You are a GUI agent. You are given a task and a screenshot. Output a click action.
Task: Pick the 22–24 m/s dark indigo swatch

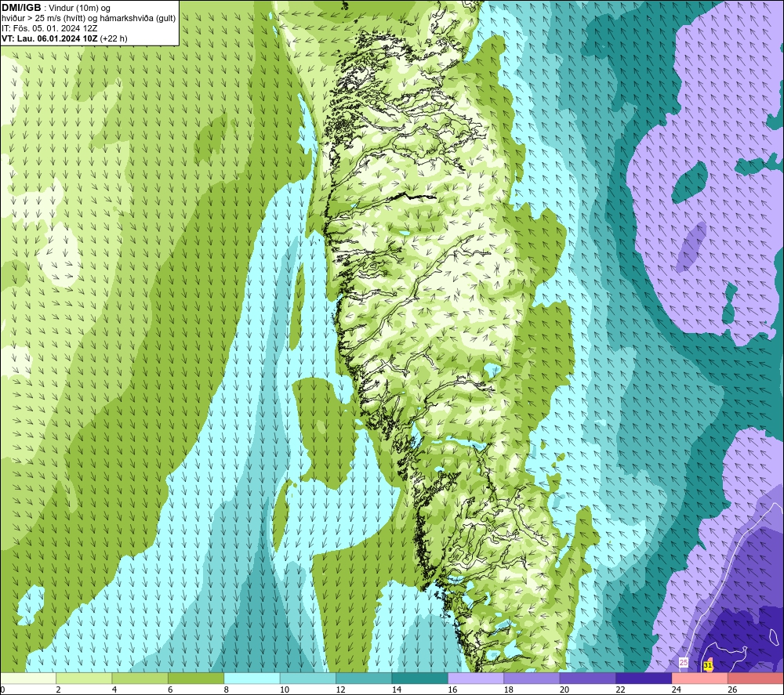pos(644,679)
